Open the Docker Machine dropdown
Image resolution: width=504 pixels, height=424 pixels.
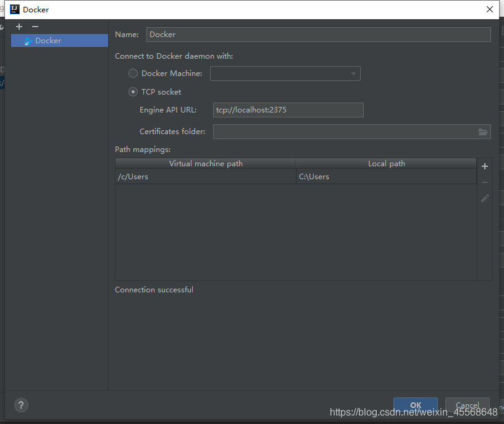click(x=285, y=74)
